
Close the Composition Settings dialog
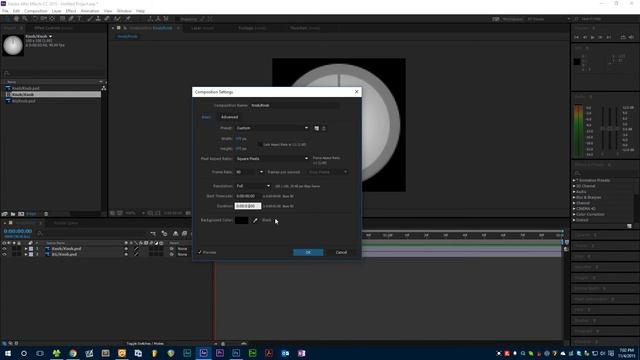tap(356, 92)
